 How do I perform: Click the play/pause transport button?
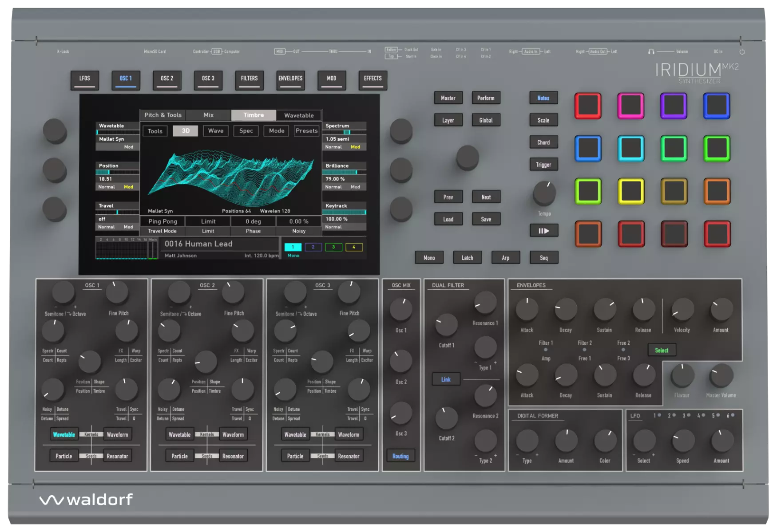[544, 231]
